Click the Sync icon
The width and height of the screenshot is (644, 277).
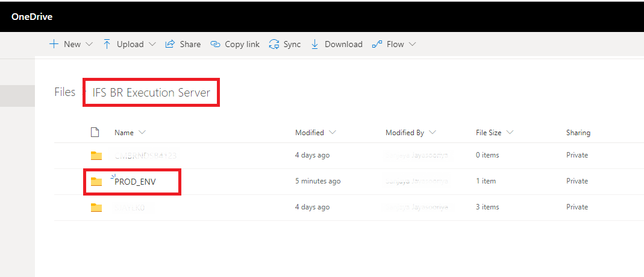274,44
